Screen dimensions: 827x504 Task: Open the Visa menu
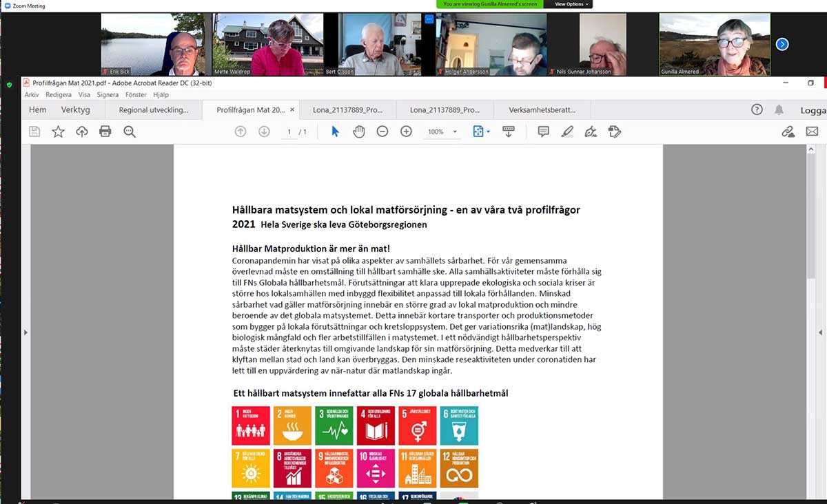point(84,95)
